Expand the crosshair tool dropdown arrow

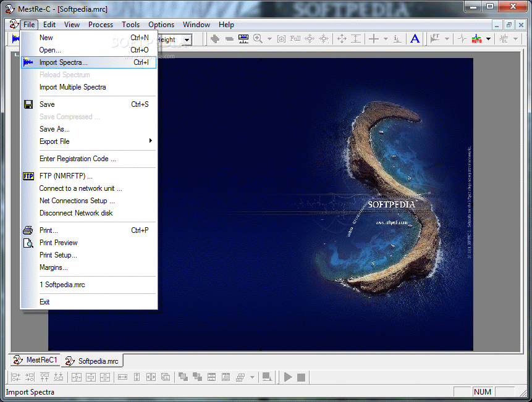[x=386, y=39]
